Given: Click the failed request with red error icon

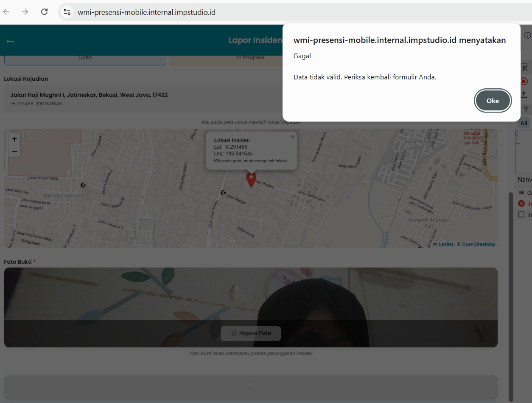Looking at the screenshot, I should tap(525, 204).
